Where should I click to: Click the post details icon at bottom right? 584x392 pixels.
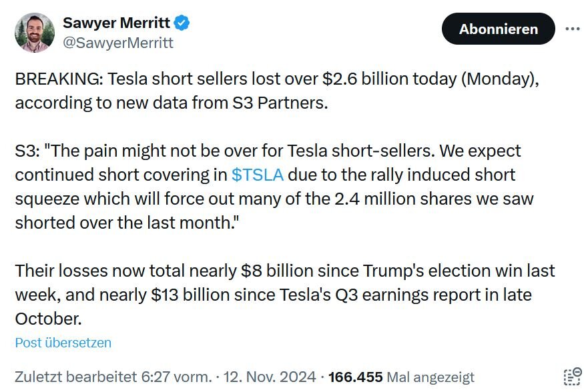pos(571,377)
